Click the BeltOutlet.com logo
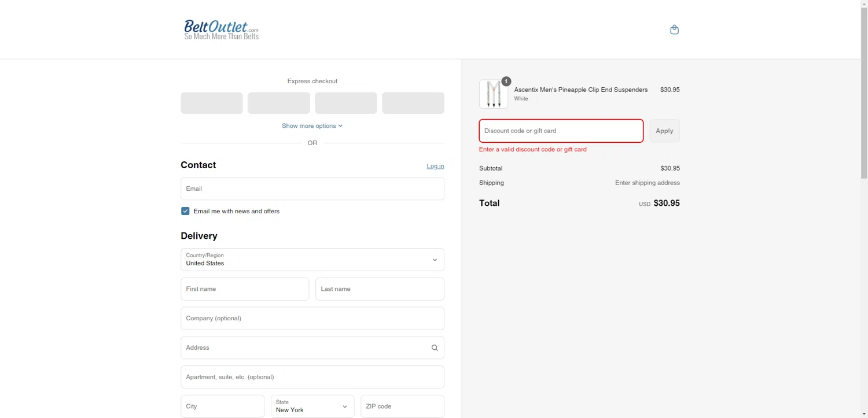 pyautogui.click(x=222, y=30)
